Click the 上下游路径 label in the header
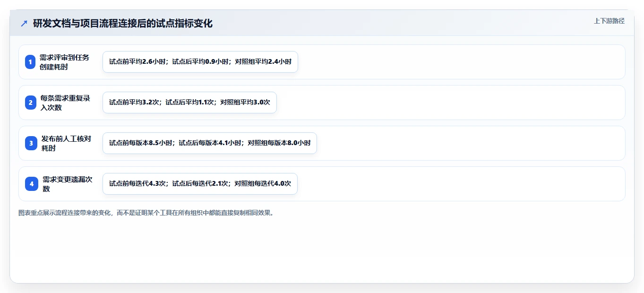 [609, 21]
